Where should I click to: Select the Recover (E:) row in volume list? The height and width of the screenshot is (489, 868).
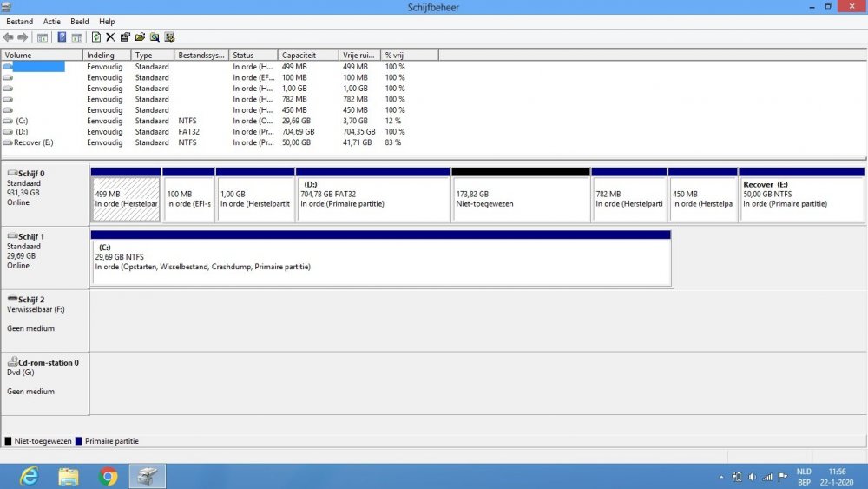click(x=35, y=142)
